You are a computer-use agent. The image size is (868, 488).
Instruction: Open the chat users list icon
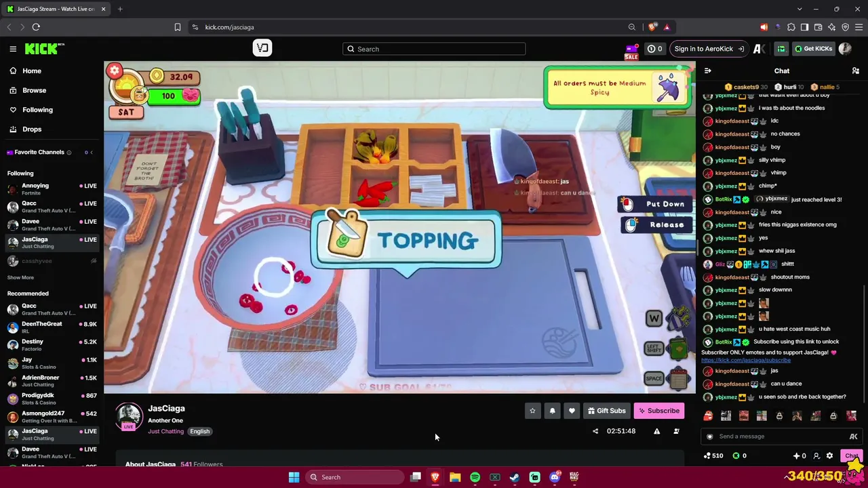(x=856, y=70)
